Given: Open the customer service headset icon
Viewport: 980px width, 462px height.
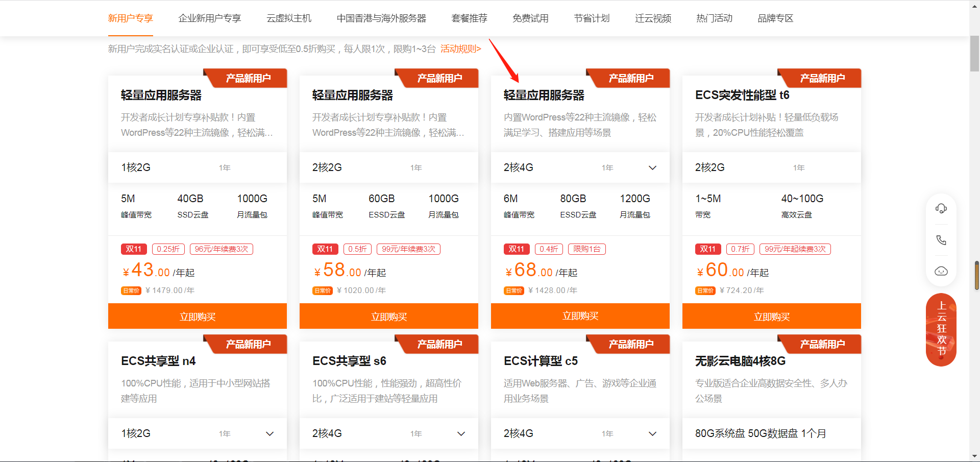Looking at the screenshot, I should pos(941,209).
